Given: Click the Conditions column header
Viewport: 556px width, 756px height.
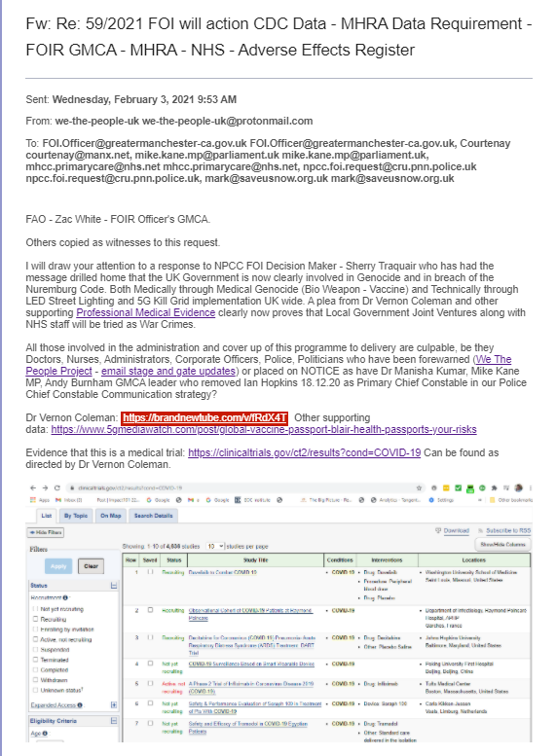Looking at the screenshot, I should (x=340, y=560).
